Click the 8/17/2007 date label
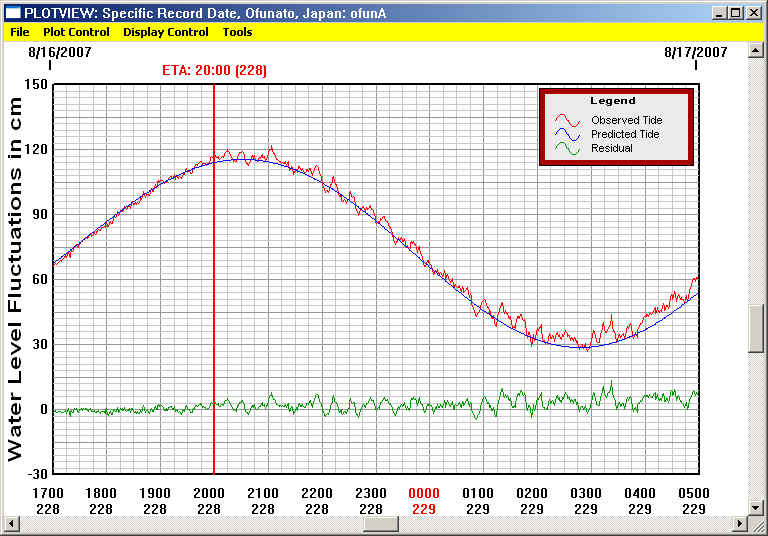768x536 pixels. click(696, 52)
